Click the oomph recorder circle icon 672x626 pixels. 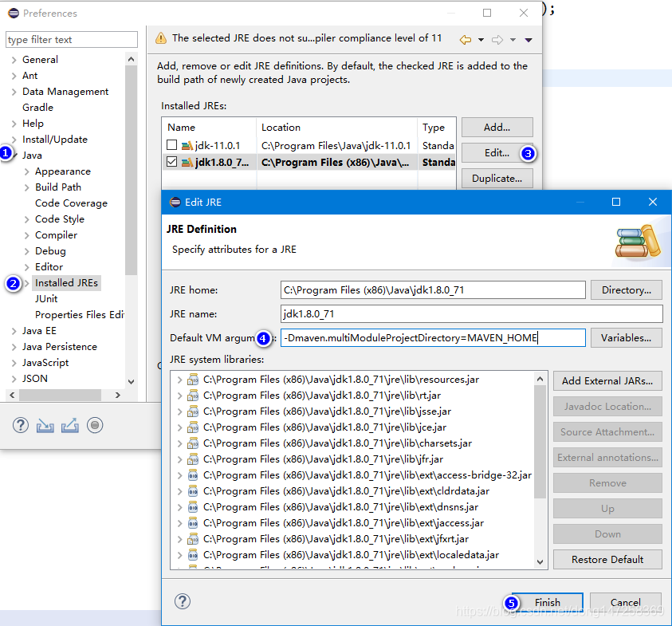(x=95, y=425)
